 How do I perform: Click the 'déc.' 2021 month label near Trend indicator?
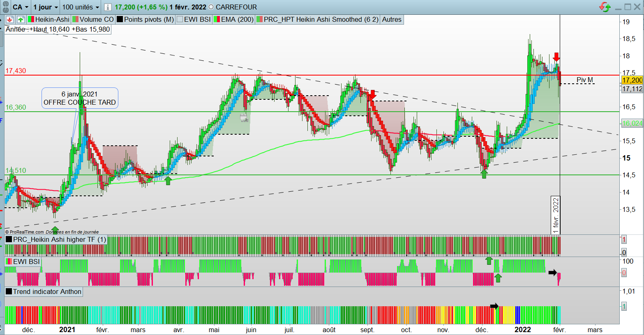coord(482,330)
